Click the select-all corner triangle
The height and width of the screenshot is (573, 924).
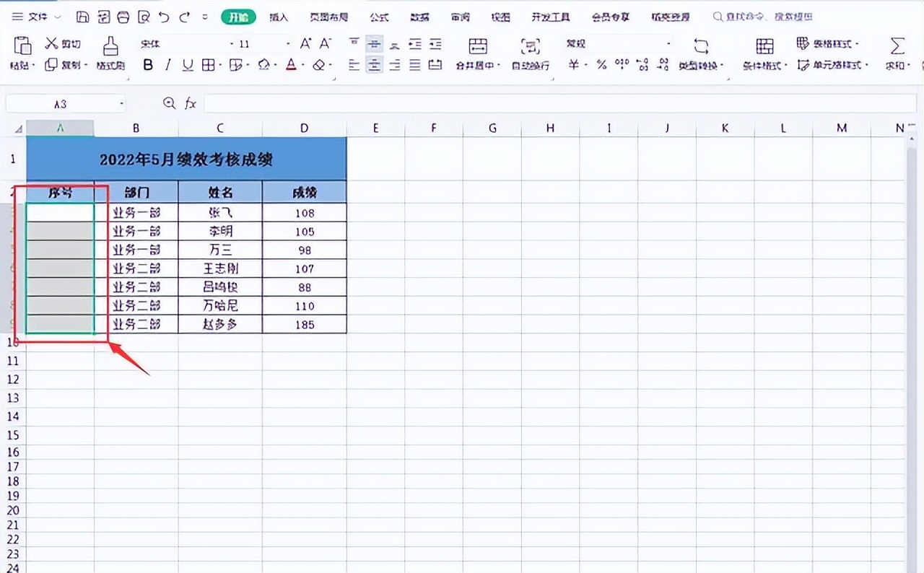coord(18,129)
